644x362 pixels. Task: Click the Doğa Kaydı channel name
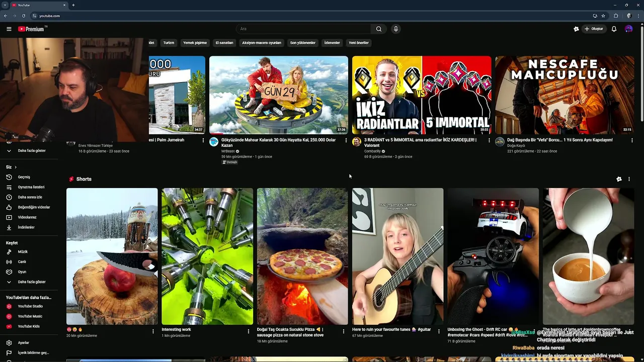(516, 146)
